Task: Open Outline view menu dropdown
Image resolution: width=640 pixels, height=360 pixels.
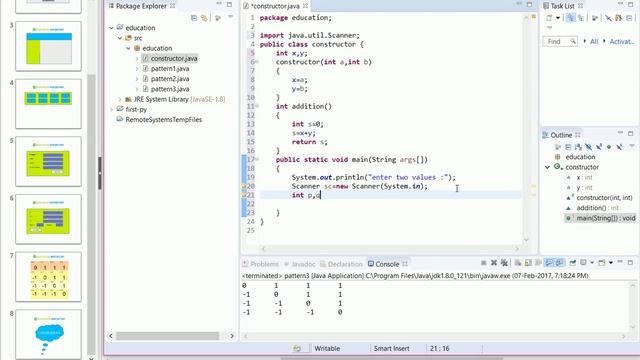Action: (x=632, y=146)
